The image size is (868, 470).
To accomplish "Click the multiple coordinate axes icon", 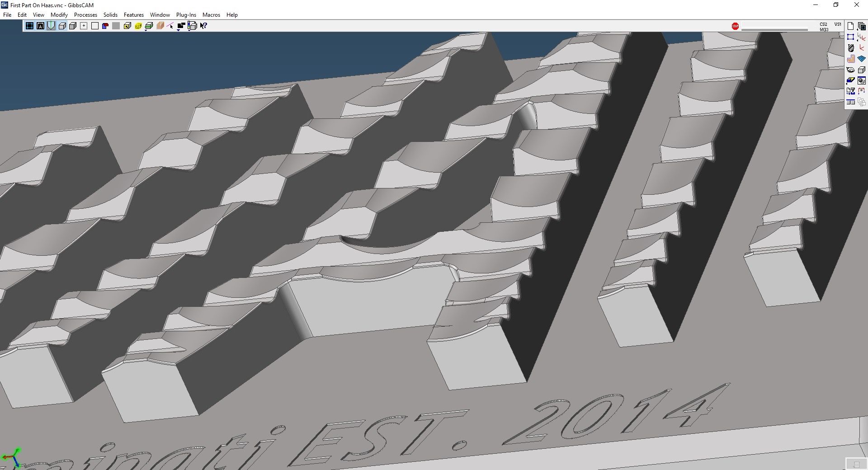I will click(x=862, y=37).
